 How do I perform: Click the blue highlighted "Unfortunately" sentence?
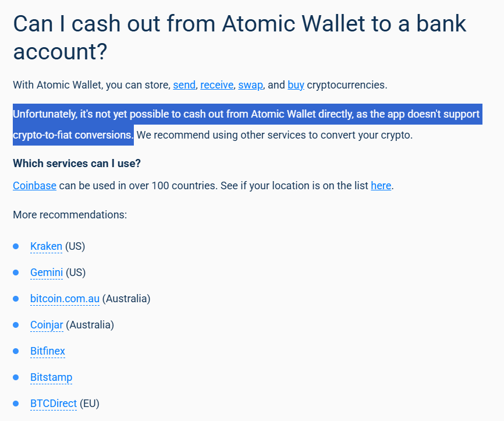tap(246, 114)
